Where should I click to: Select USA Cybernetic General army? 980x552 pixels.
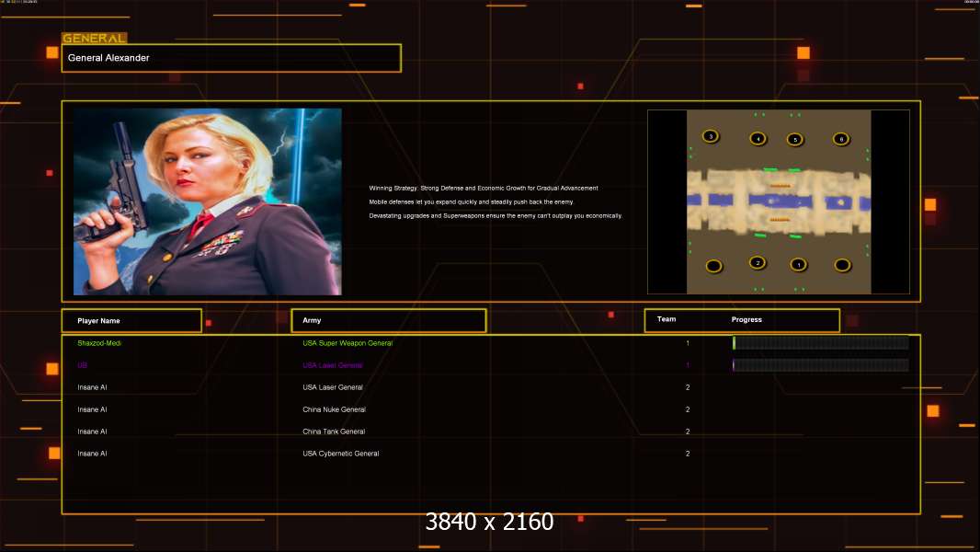click(341, 454)
